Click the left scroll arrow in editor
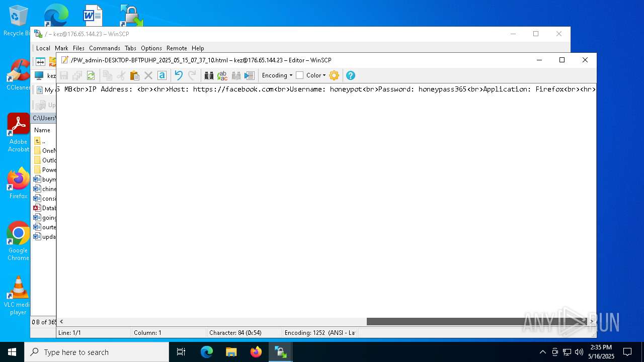This screenshot has height=362, width=644. click(x=61, y=321)
